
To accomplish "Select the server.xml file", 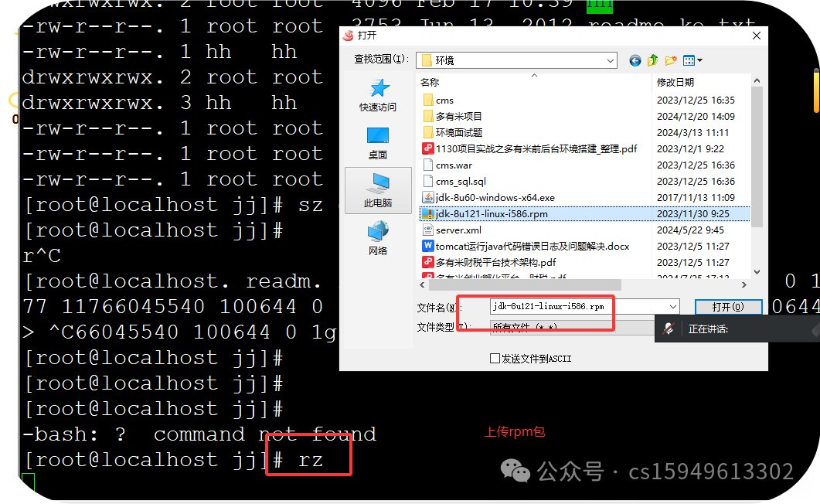I will coord(452,230).
